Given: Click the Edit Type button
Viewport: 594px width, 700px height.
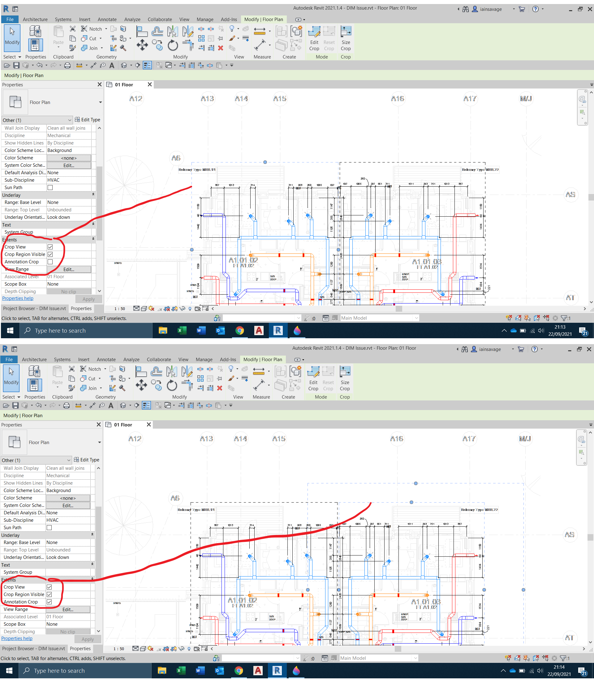Looking at the screenshot, I should pos(87,119).
